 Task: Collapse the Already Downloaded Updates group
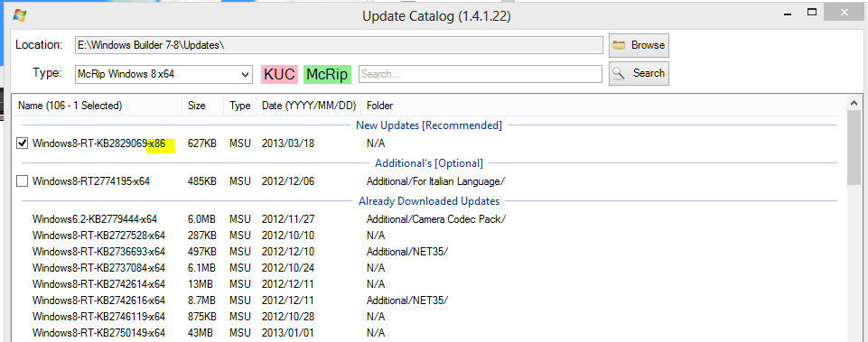pyautogui.click(x=429, y=201)
